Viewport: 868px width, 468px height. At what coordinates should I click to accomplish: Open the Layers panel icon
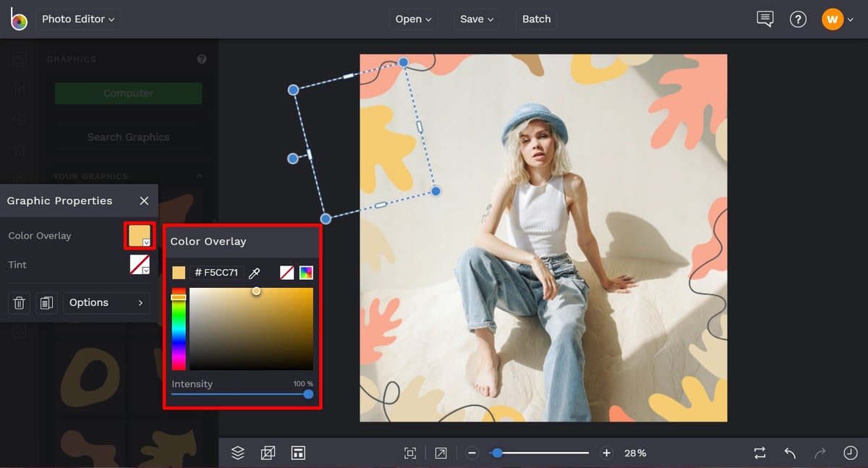(x=237, y=453)
